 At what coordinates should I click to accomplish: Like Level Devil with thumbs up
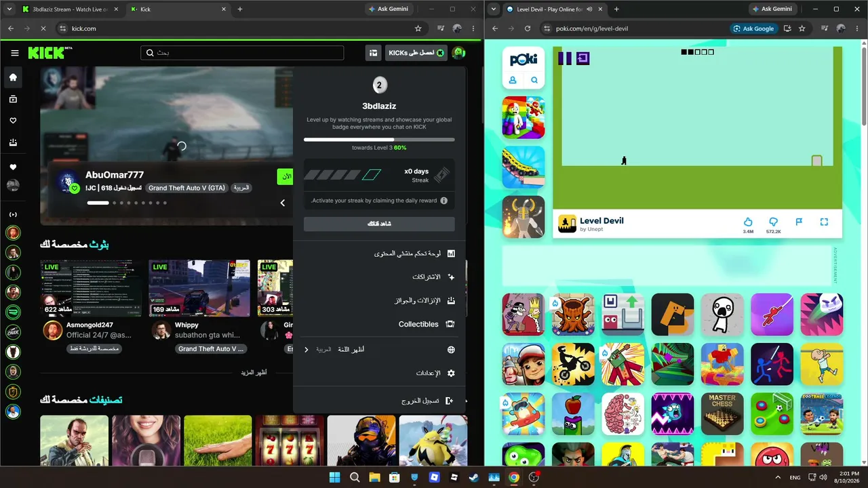[x=748, y=222]
